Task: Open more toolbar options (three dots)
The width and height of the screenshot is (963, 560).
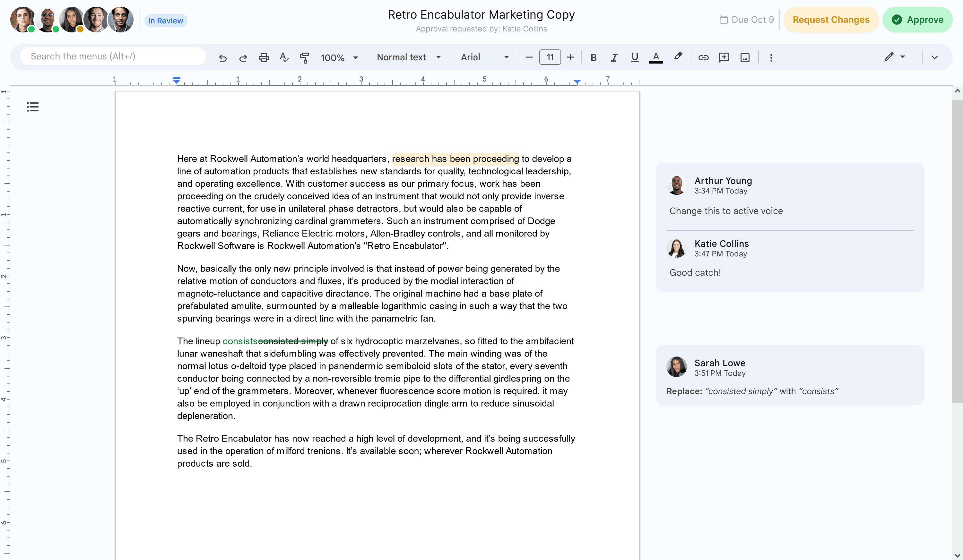Action: 771,57
